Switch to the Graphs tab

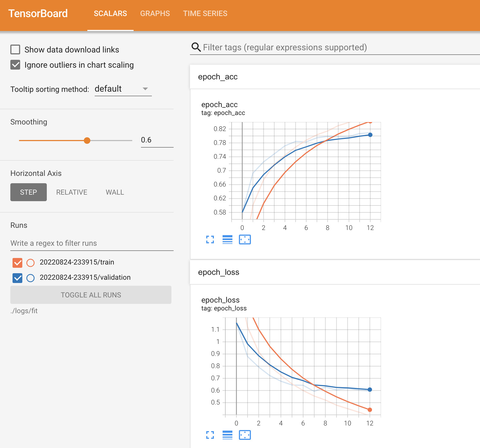(x=155, y=14)
